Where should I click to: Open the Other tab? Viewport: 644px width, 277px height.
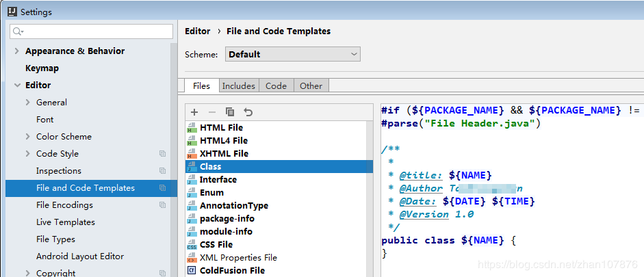(x=311, y=86)
